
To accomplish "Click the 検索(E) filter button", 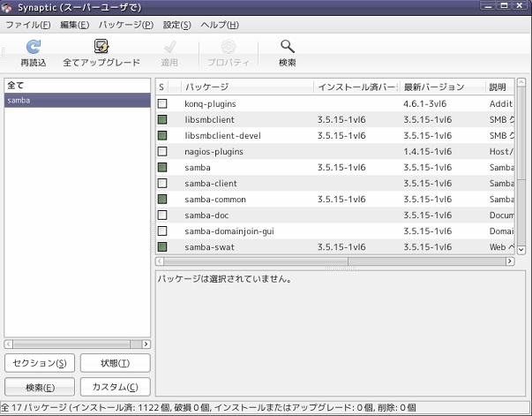I will [x=40, y=387].
